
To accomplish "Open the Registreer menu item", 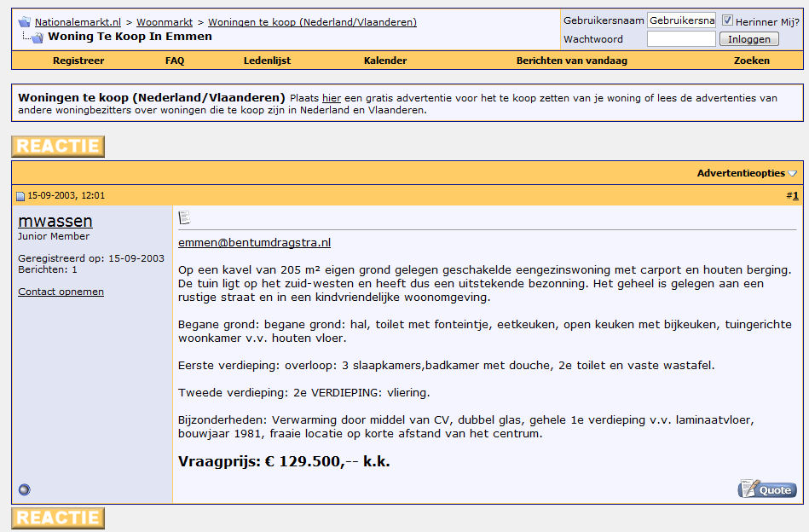I will coord(78,61).
